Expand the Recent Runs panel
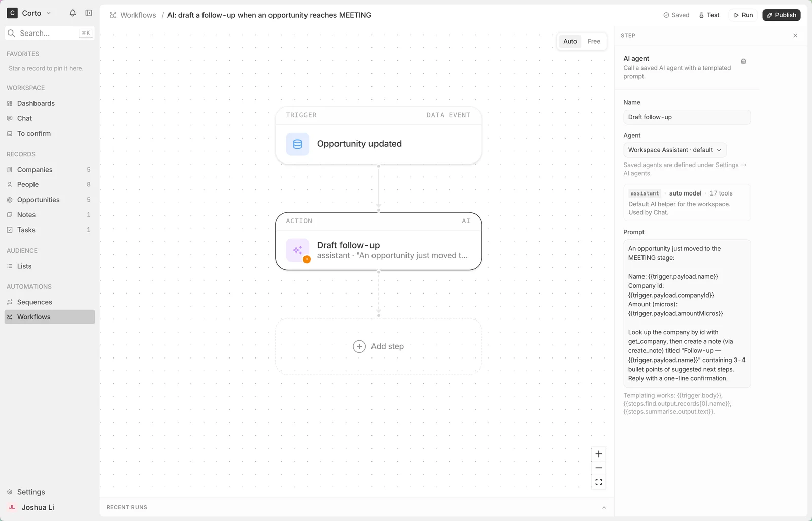Viewport: 812px width, 521px height. tap(604, 507)
